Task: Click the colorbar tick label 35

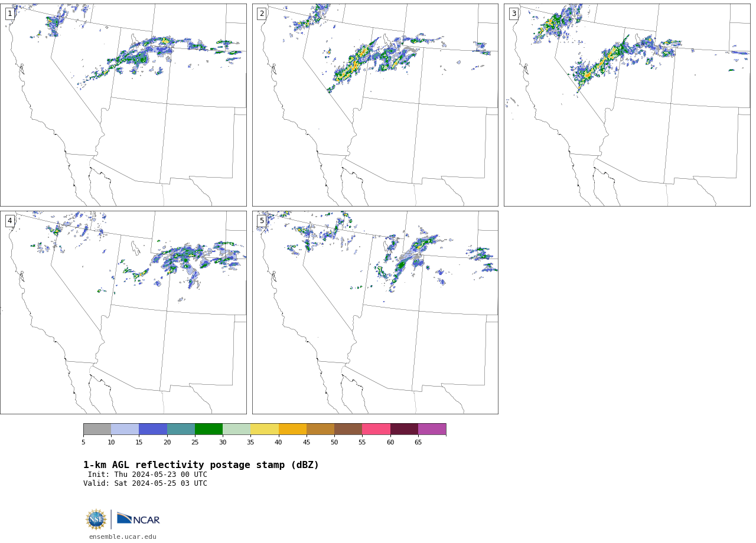Action: click(250, 442)
